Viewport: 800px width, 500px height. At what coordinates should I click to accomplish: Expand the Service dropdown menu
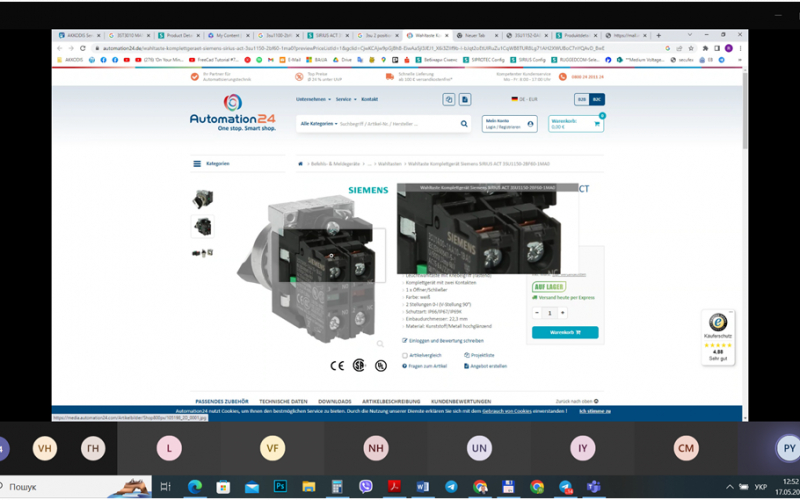tap(346, 99)
